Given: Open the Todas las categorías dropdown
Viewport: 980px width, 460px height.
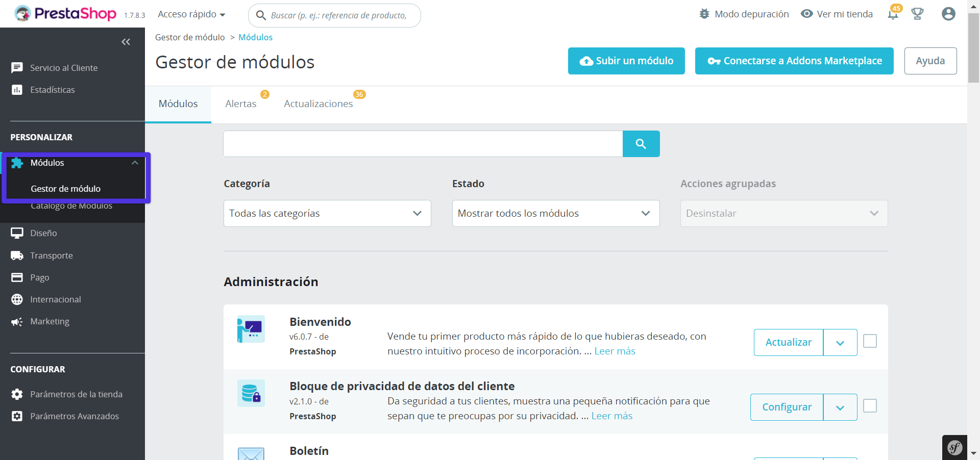Looking at the screenshot, I should pos(327,213).
